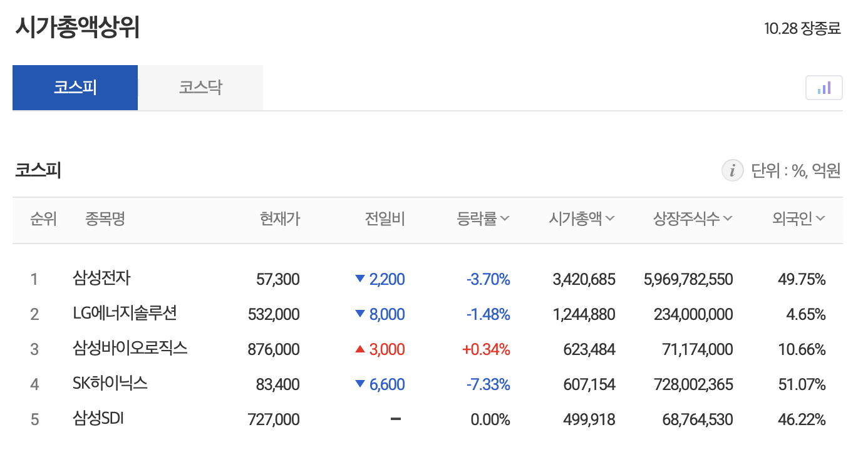Screen dimensions: 868x452
Task: Click the 현재가 column header
Action: click(x=280, y=218)
